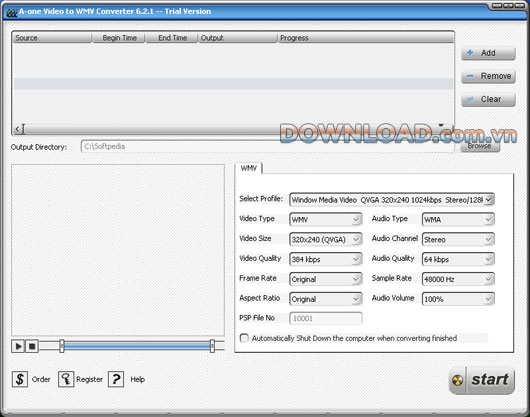
Task: Enable automatic shut down checkbox
Action: click(244, 338)
